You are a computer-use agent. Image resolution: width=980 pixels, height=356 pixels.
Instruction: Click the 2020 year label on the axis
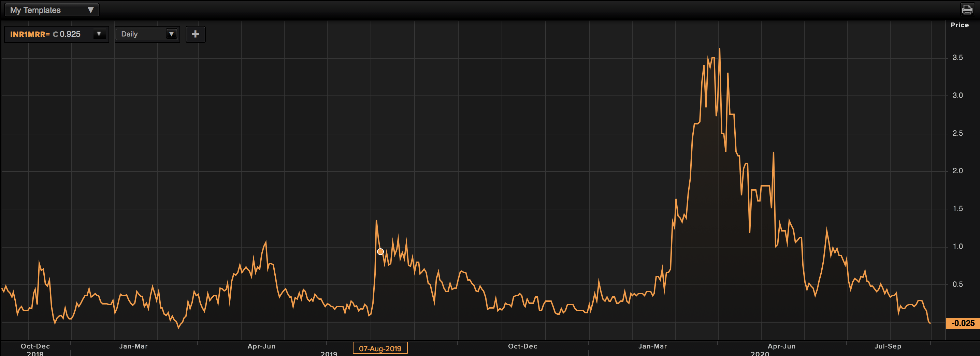(x=760, y=353)
